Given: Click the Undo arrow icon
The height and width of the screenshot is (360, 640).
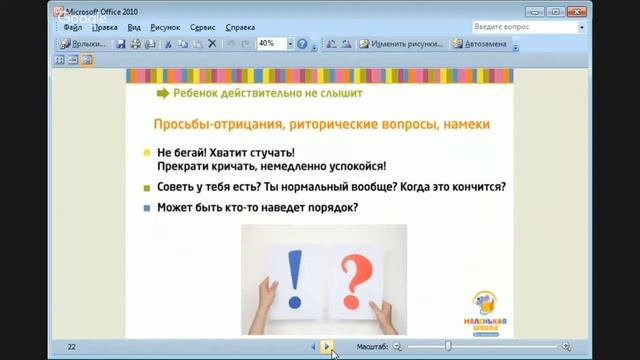Looking at the screenshot, I should (x=231, y=44).
